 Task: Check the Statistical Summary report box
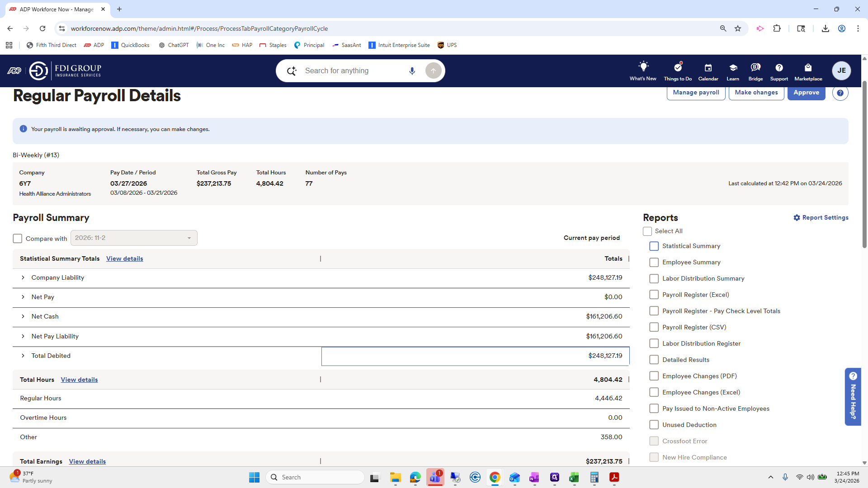654,246
